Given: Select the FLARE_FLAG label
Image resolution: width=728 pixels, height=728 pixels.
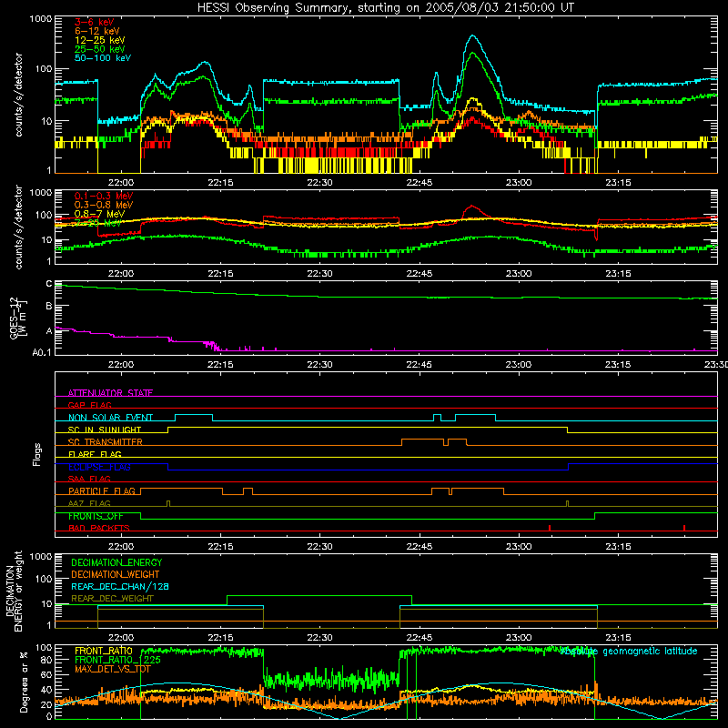Looking at the screenshot, I should pyautogui.click(x=95, y=454).
